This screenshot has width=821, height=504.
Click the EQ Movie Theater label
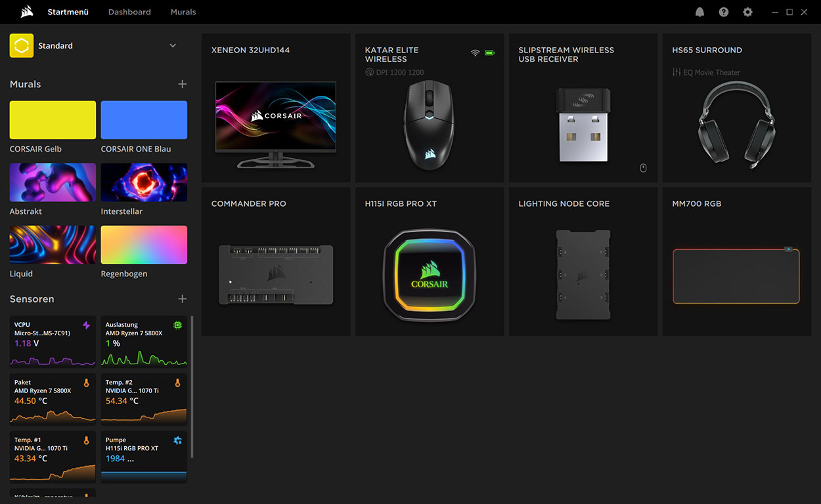[x=712, y=72]
